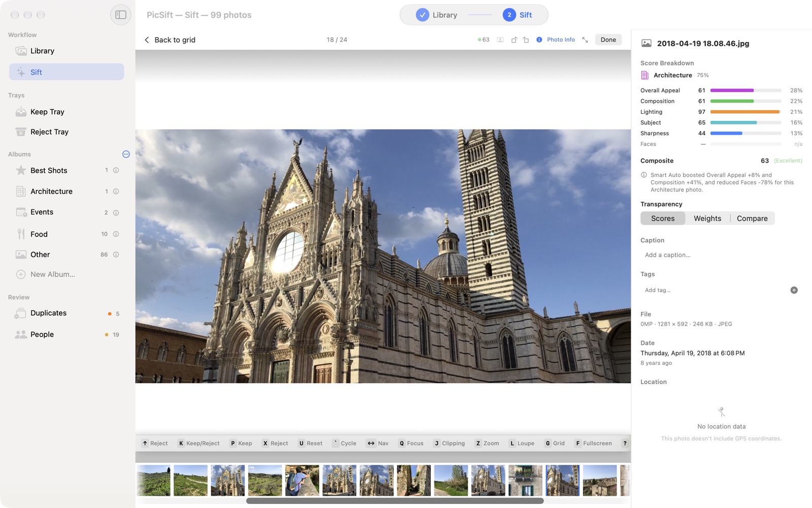Toggle the Focus shortcut button

[411, 443]
